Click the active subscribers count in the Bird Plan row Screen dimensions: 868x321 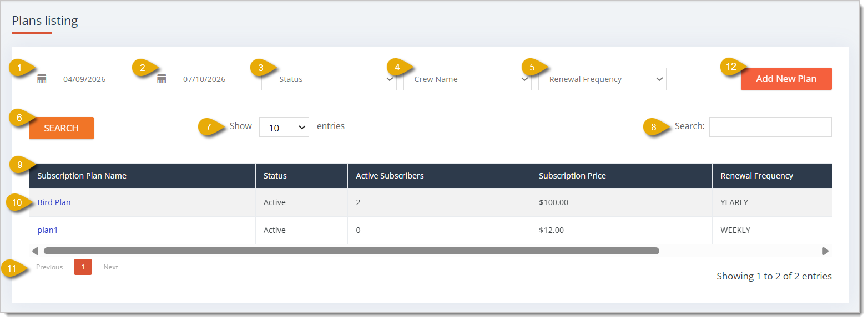tap(358, 202)
